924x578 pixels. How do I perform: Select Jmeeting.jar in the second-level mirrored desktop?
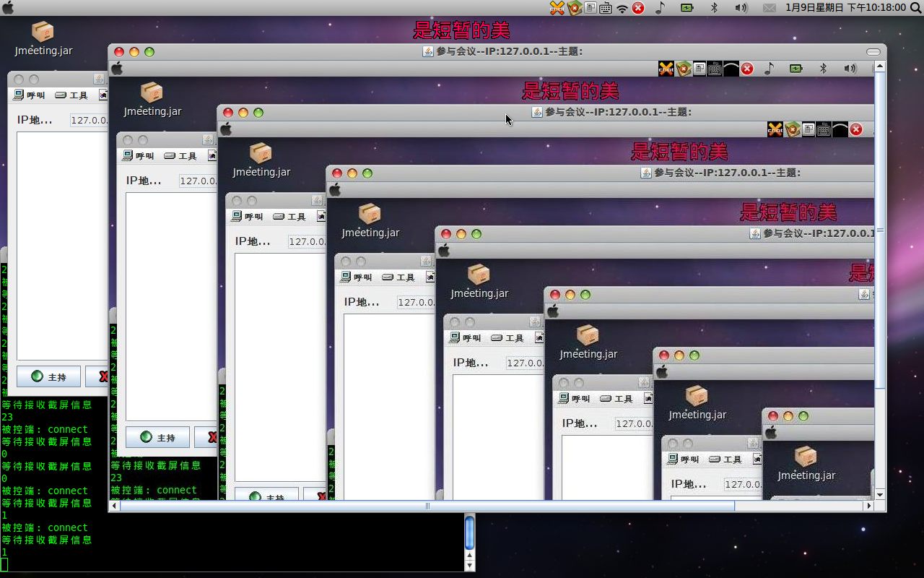click(261, 160)
